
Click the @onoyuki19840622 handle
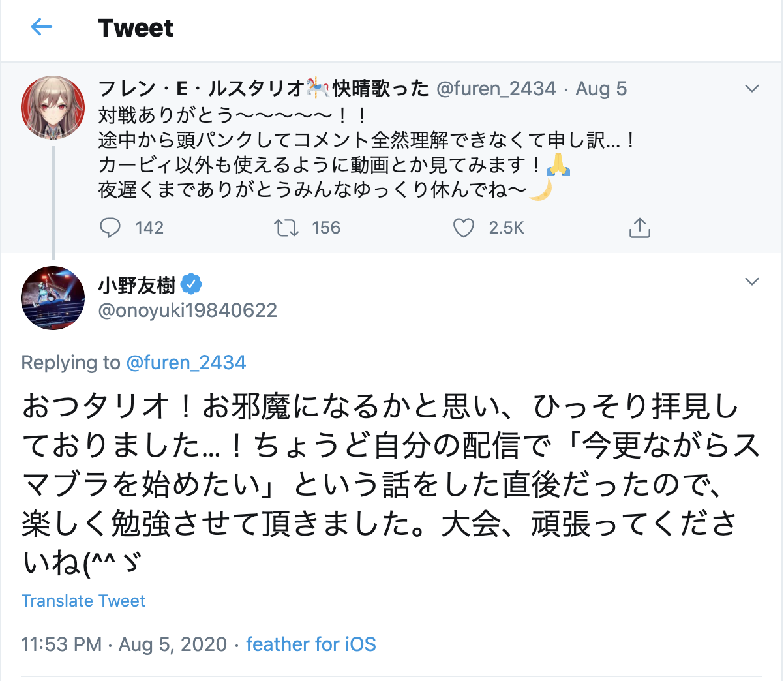click(x=187, y=310)
